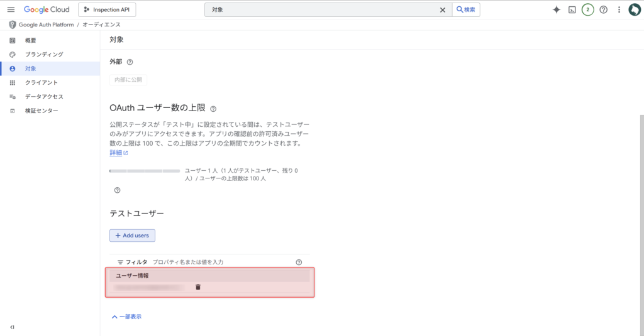Image resolution: width=644 pixels, height=336 pixels.
Task: Click the Gemini sparkle icon
Action: pyautogui.click(x=556, y=9)
